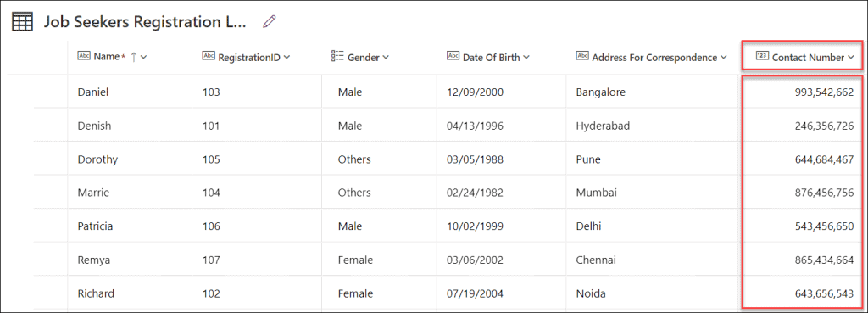Image resolution: width=868 pixels, height=313 pixels.
Task: Select the address cell Noida
Action: point(591,293)
